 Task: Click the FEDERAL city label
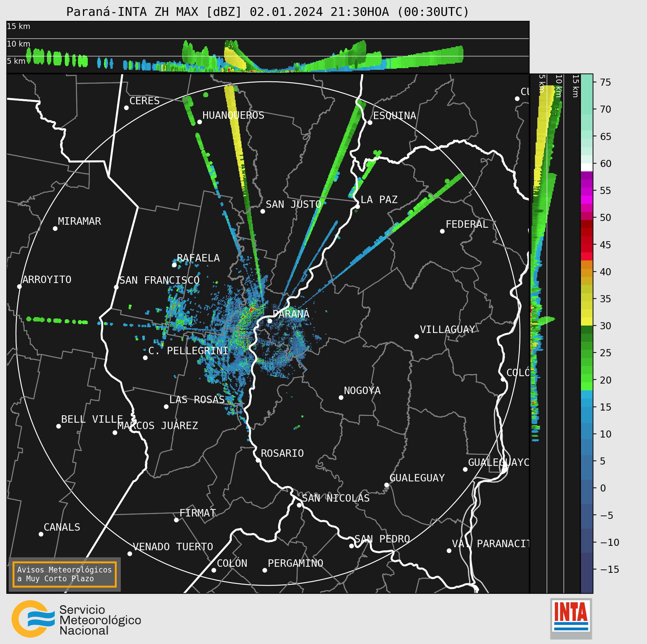[x=467, y=224]
